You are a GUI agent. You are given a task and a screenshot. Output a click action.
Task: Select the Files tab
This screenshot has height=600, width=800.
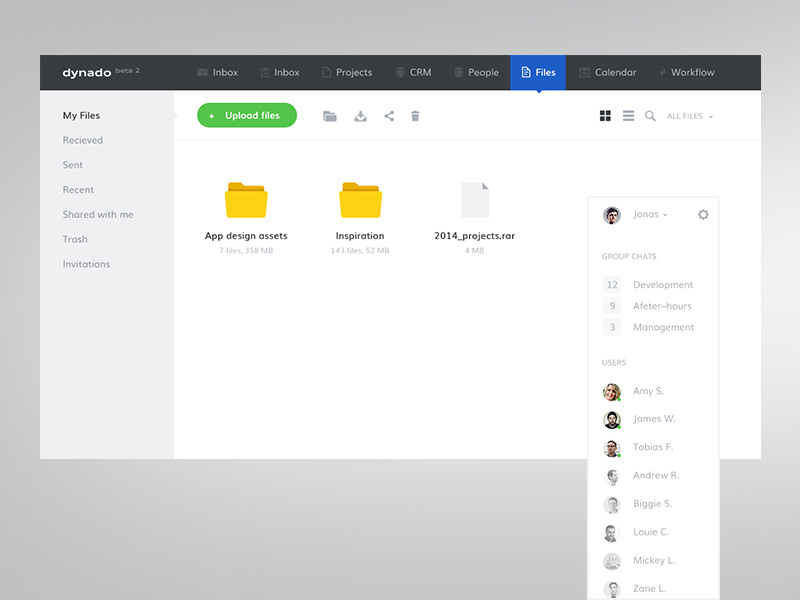pos(538,72)
